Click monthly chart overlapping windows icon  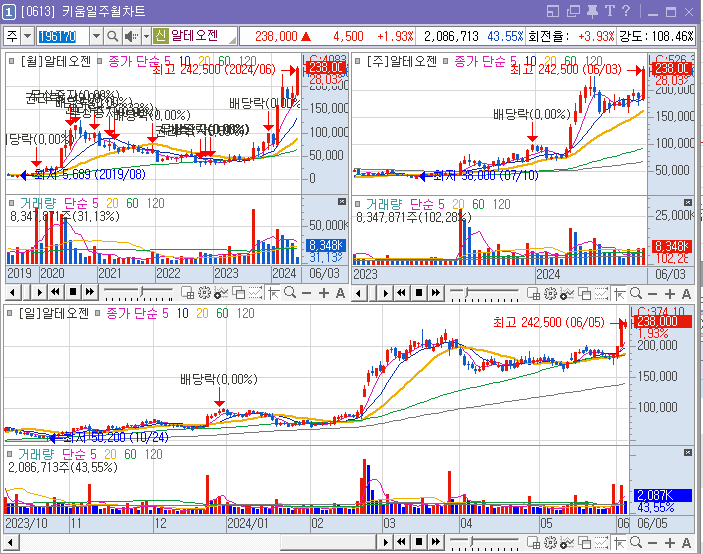pos(238,293)
